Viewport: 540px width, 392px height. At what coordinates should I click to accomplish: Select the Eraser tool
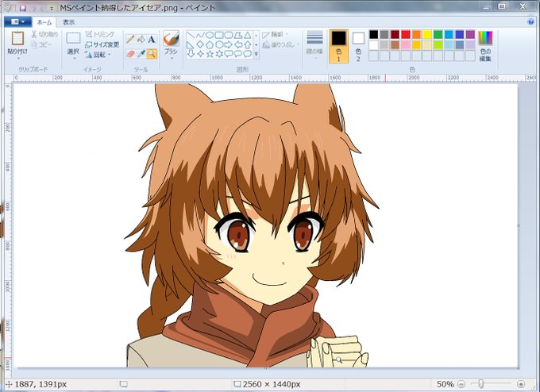(x=130, y=54)
